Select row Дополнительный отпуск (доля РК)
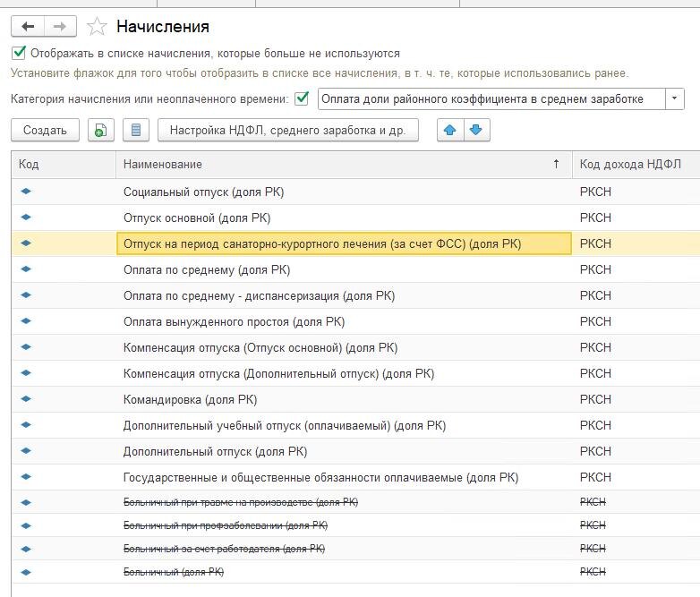Viewport: 700px width, 597px height. click(x=355, y=451)
